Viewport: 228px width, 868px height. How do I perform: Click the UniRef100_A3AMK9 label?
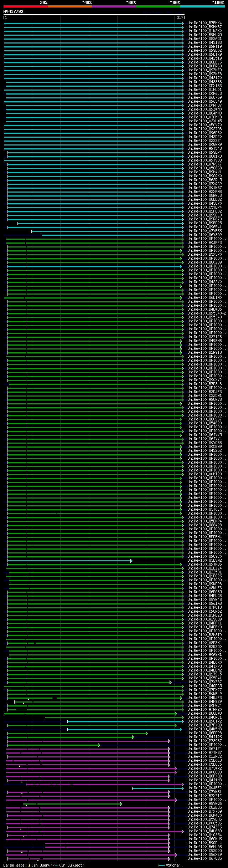[x=204, y=117]
